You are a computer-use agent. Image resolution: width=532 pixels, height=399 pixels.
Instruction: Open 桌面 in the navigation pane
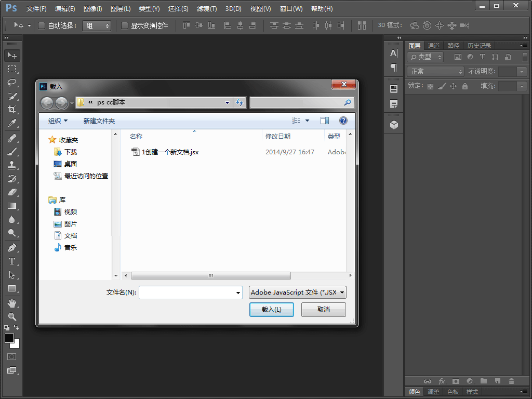(x=71, y=164)
